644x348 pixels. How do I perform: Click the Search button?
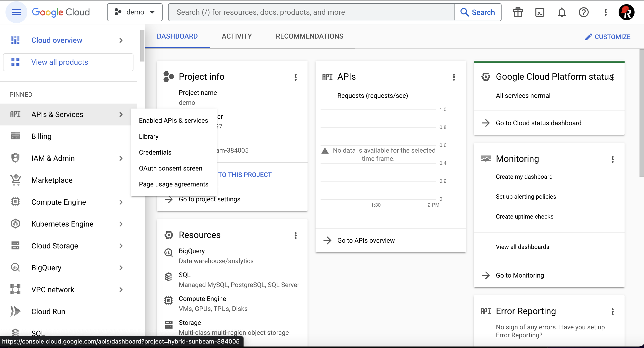[x=478, y=12]
